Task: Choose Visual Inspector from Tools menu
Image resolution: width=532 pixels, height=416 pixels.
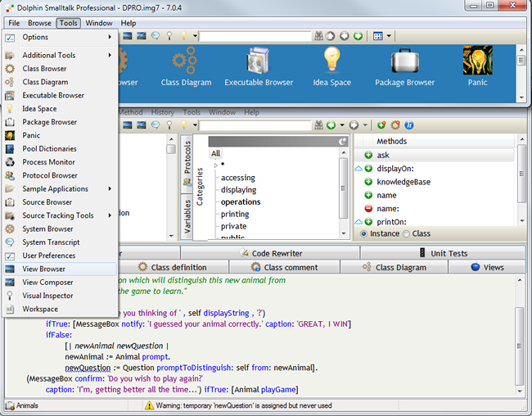Action: (x=61, y=296)
